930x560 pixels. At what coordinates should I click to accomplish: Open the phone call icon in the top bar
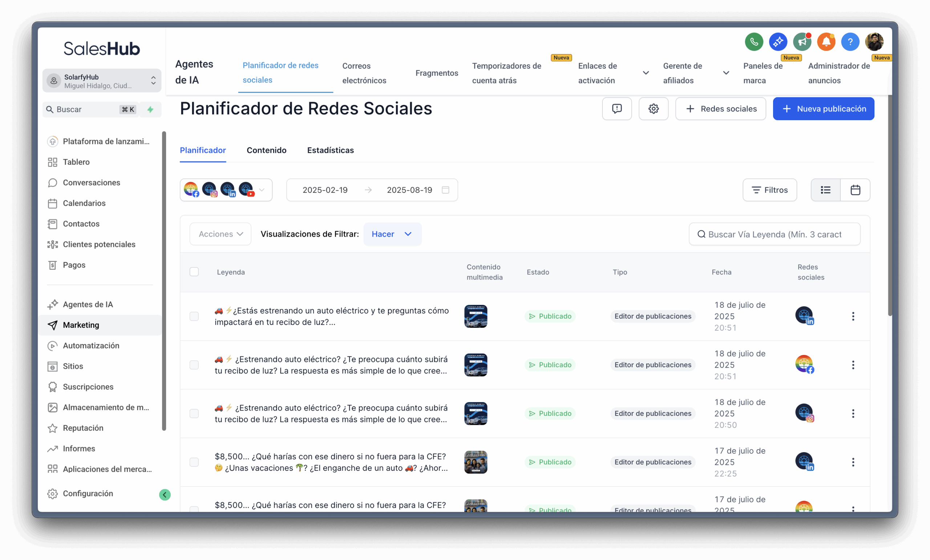coord(754,42)
